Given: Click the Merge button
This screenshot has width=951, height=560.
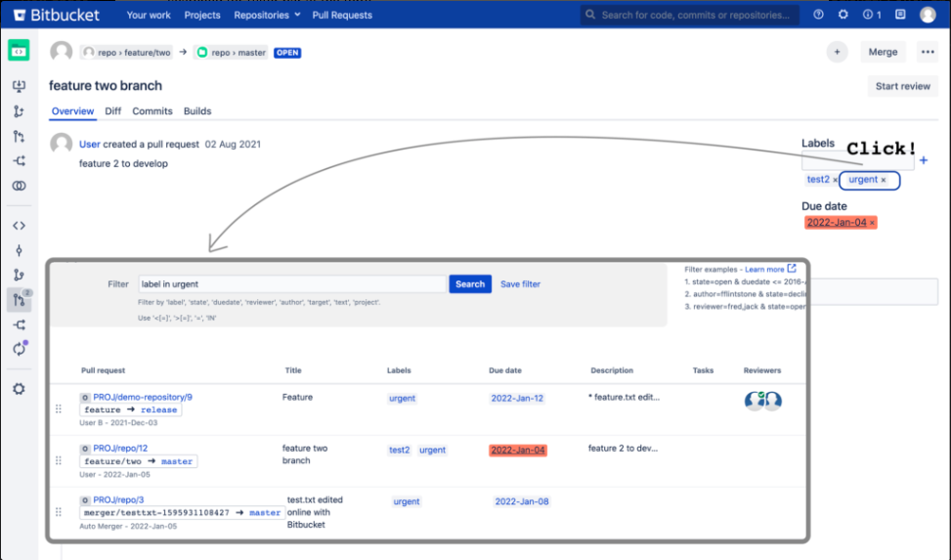Looking at the screenshot, I should (x=883, y=52).
